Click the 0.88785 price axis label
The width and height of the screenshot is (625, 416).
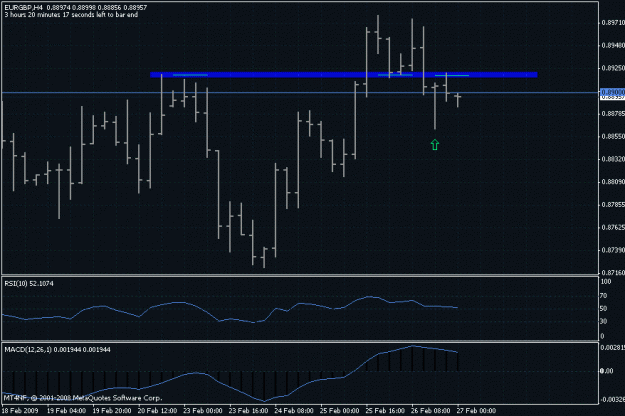tap(613, 114)
